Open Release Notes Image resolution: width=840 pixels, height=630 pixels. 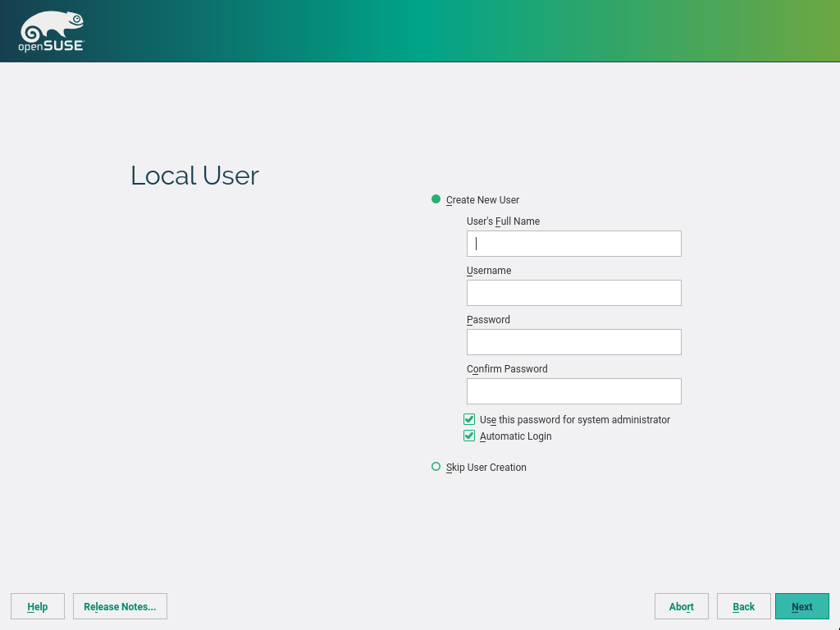(x=120, y=606)
